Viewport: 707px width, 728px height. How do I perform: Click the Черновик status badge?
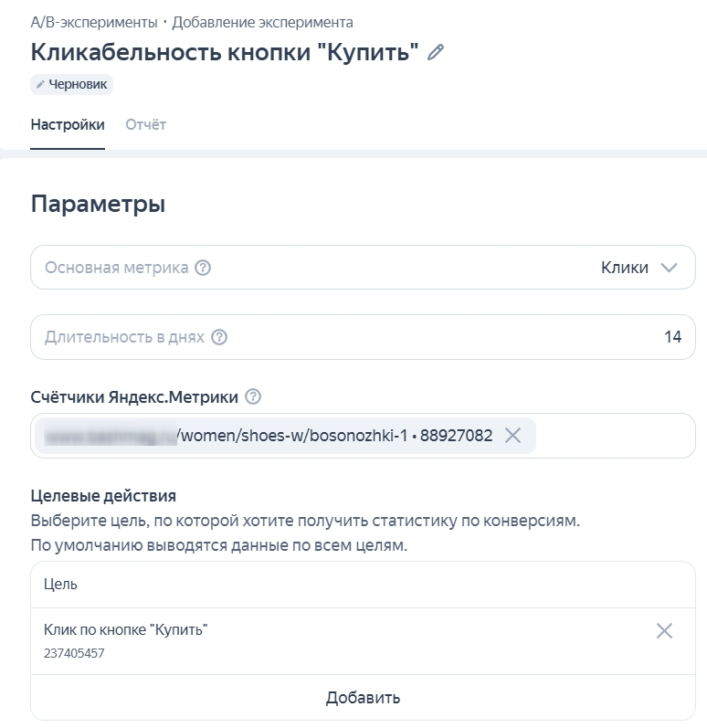[72, 84]
